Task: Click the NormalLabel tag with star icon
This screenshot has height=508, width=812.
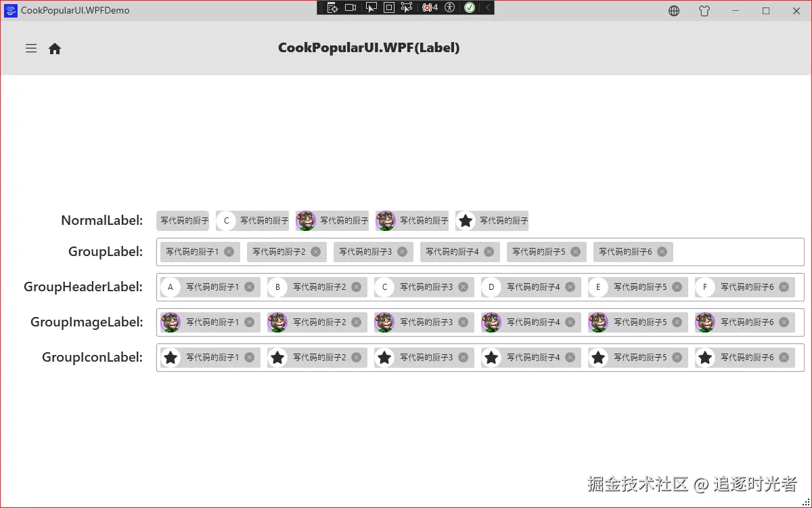Action: 492,221
